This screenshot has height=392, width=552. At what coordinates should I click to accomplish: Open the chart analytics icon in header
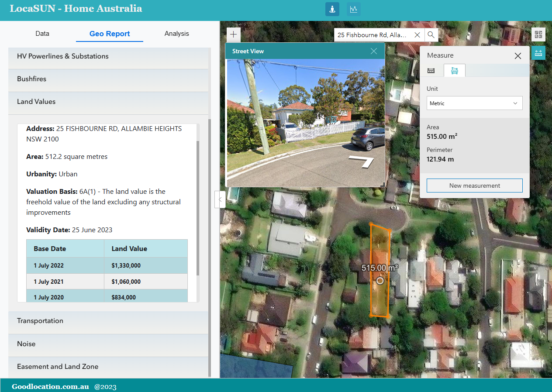coord(354,9)
